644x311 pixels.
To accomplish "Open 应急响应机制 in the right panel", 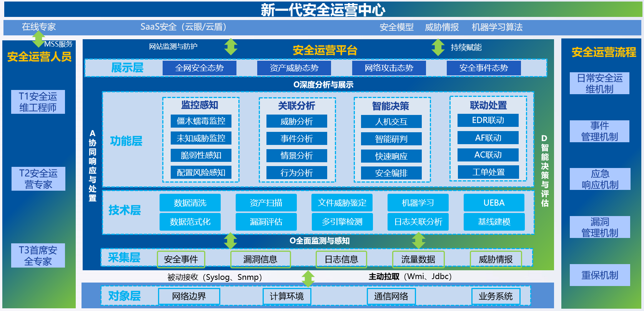I will coord(600,179).
